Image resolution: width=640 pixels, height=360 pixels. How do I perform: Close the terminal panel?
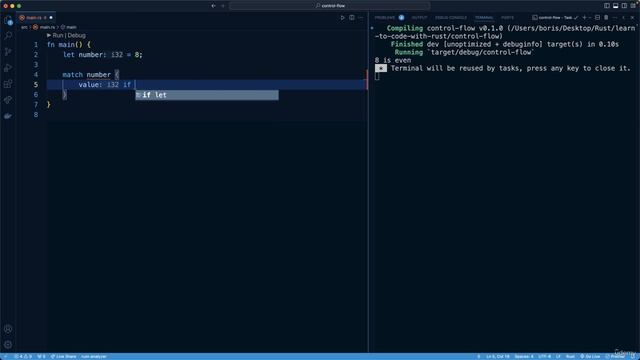[x=632, y=18]
